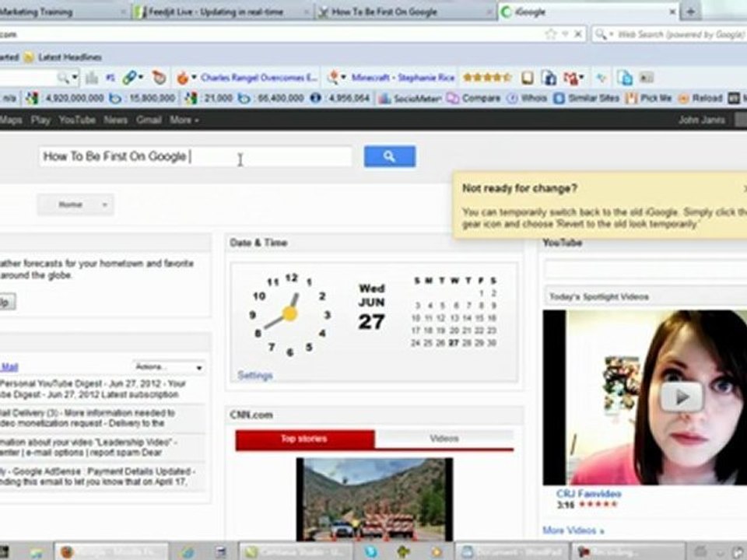
Task: Click the SocioMeter toolbar button
Action: pos(411,99)
